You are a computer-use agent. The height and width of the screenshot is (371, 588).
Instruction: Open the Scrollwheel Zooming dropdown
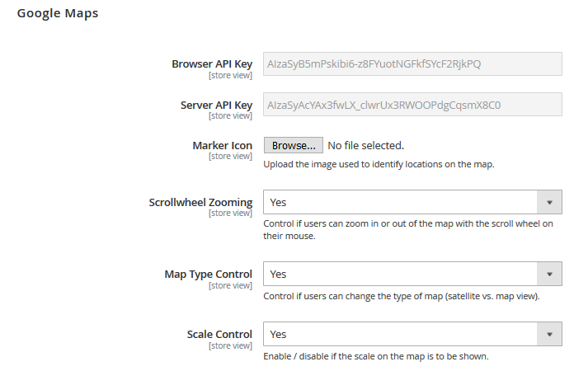412,202
